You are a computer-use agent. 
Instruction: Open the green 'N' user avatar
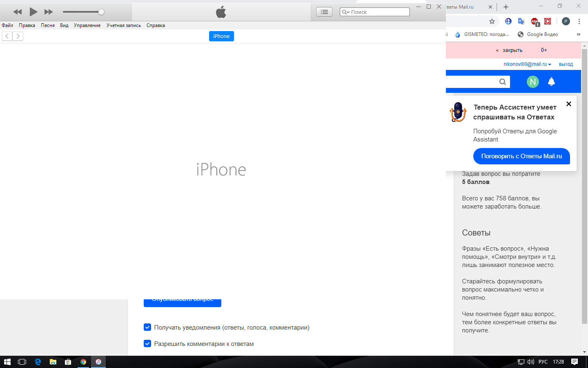pos(533,82)
